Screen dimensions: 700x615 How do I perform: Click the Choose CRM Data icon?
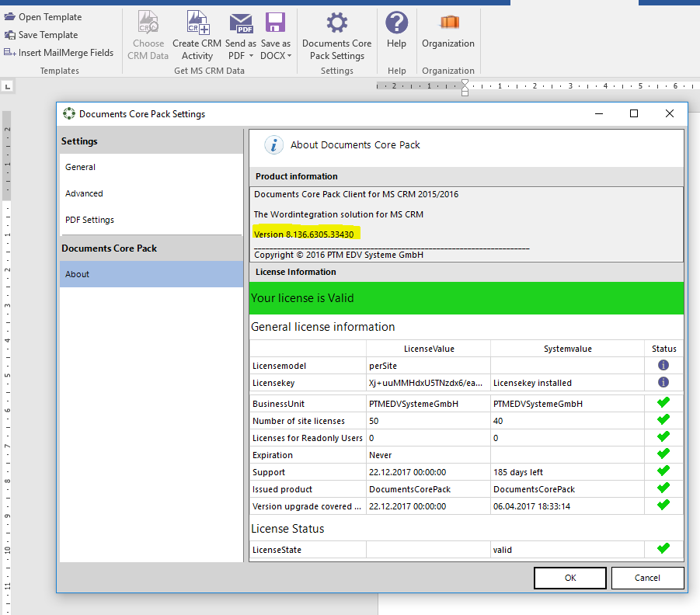pyautogui.click(x=148, y=23)
